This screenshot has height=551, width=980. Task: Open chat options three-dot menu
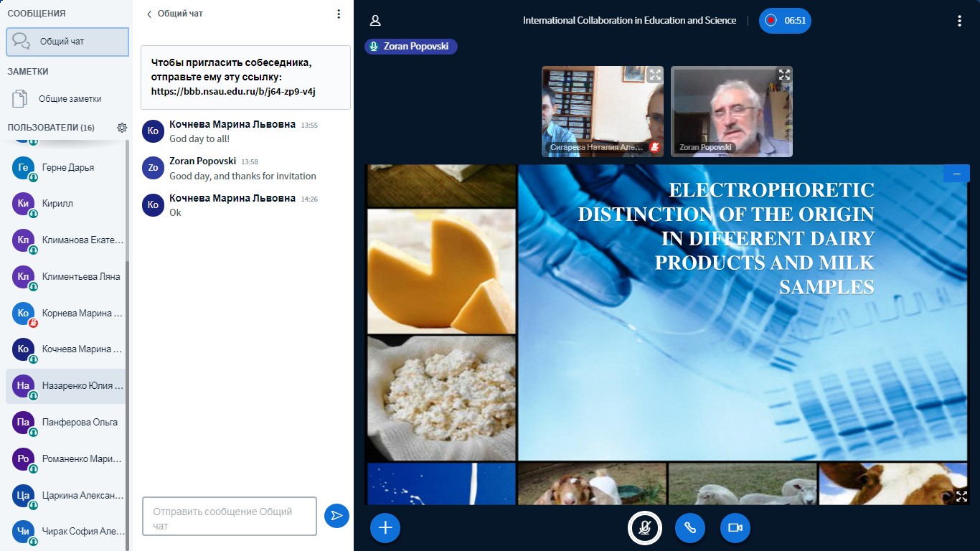tap(339, 14)
